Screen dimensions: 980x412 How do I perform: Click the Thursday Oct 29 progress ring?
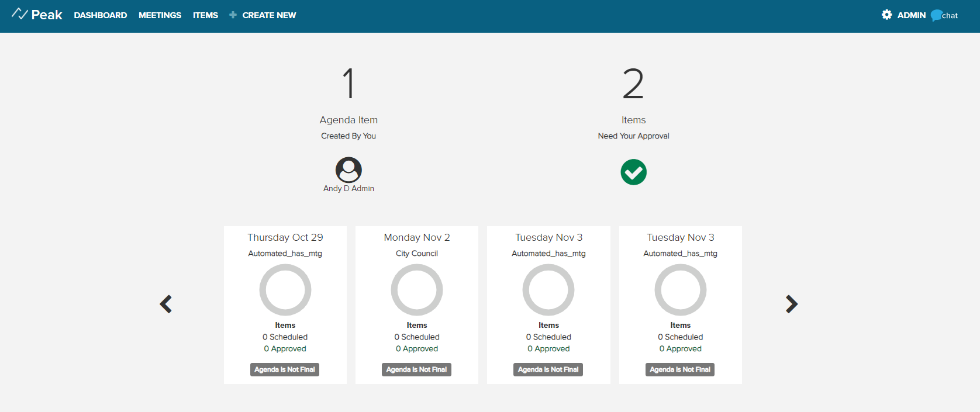[285, 290]
